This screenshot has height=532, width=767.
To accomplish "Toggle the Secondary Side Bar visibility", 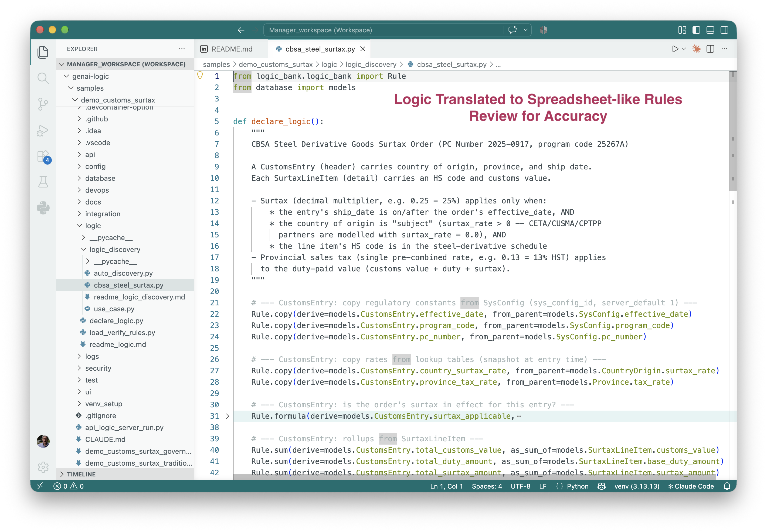I will pyautogui.click(x=724, y=30).
